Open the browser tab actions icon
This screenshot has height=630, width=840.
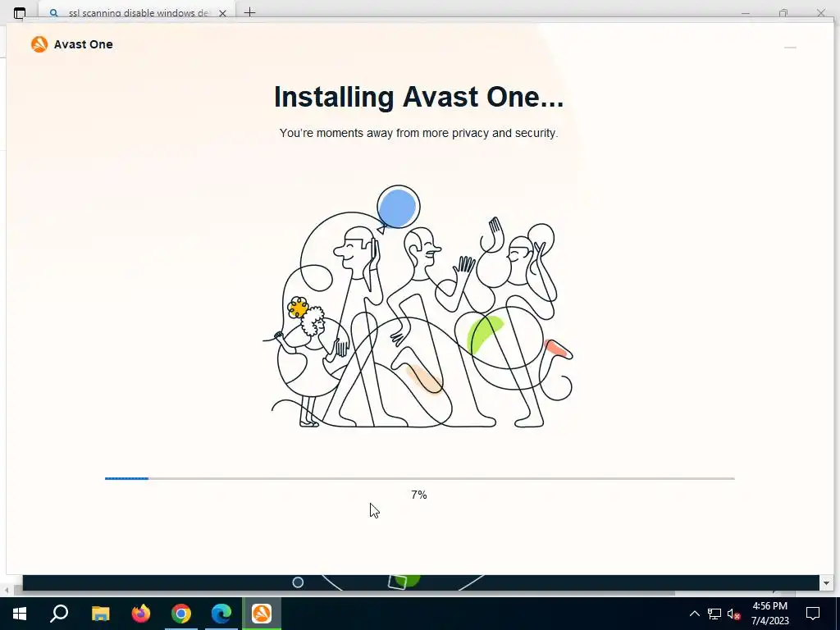click(20, 13)
